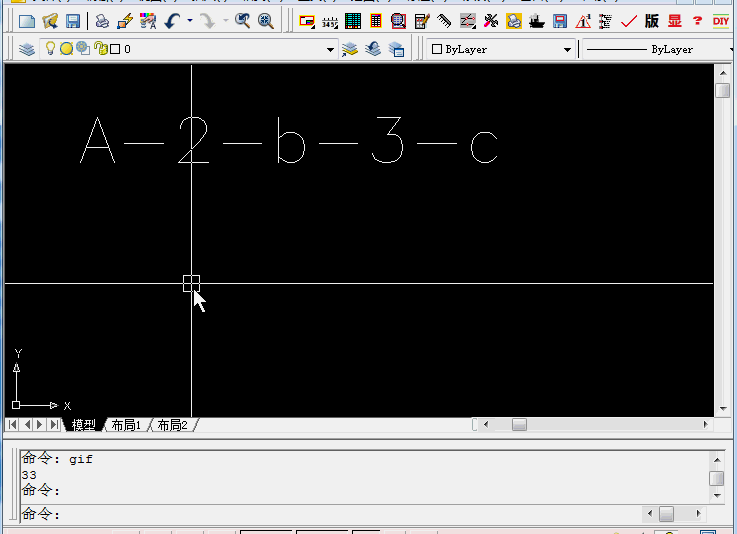Click the lightning-bolt Match Properties icon
This screenshot has height=534, width=737.
pos(125,21)
